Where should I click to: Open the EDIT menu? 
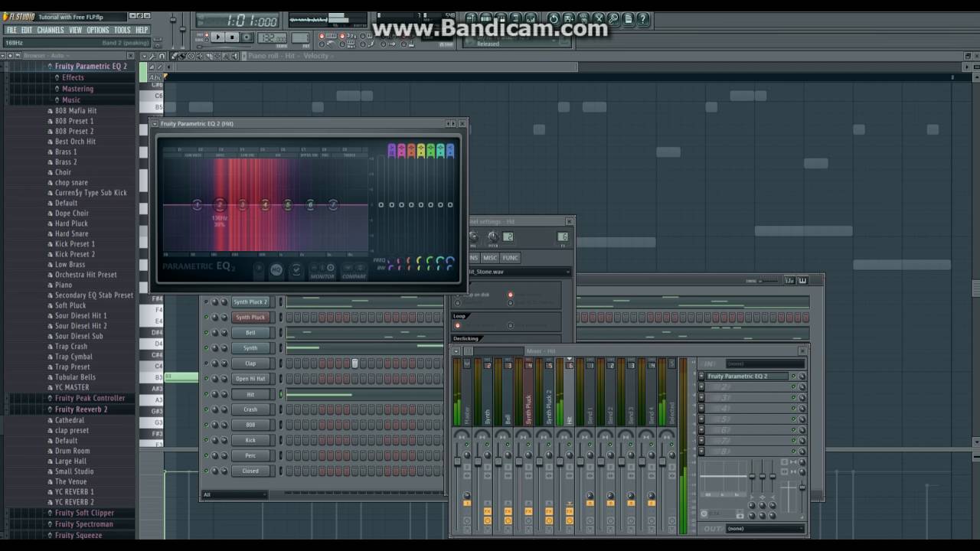27,30
